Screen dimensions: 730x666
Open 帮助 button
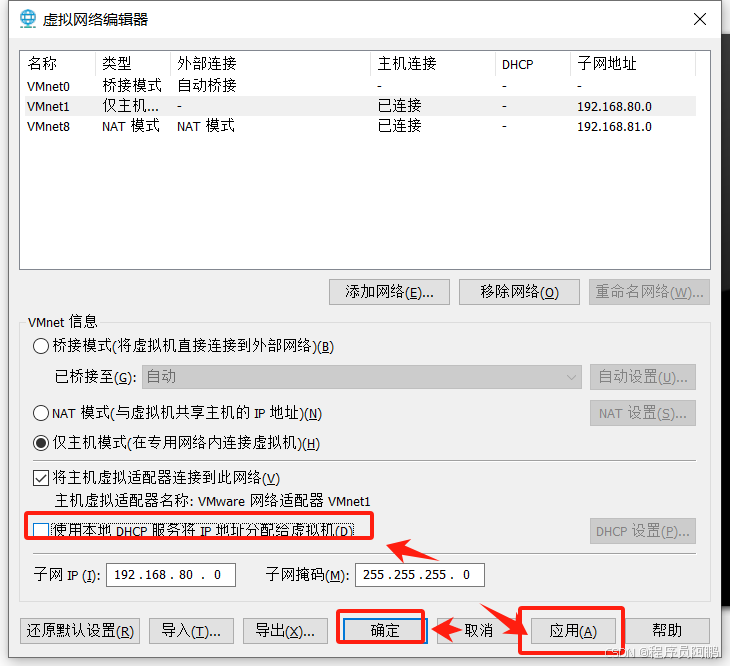coord(667,631)
